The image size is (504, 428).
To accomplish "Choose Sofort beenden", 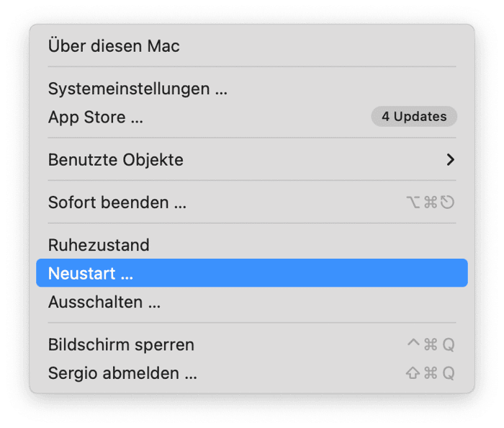I will pos(117,202).
